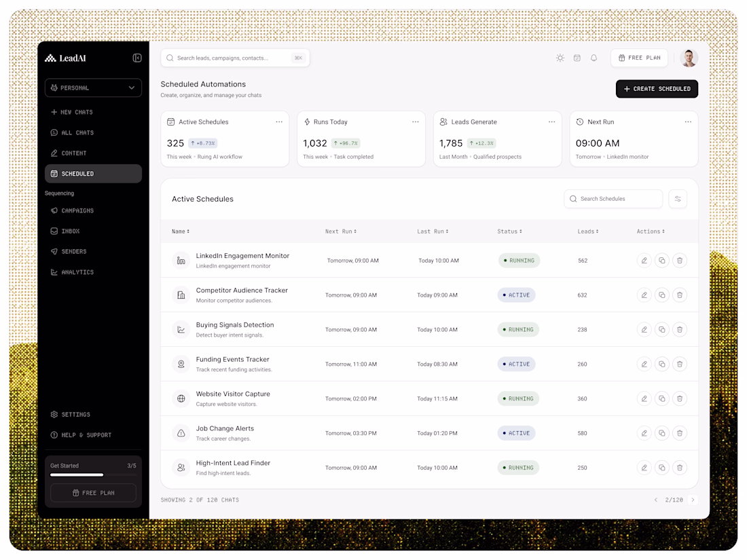The image size is (747, 560).
Task: Open the Content section in sidebar
Action: click(94, 153)
